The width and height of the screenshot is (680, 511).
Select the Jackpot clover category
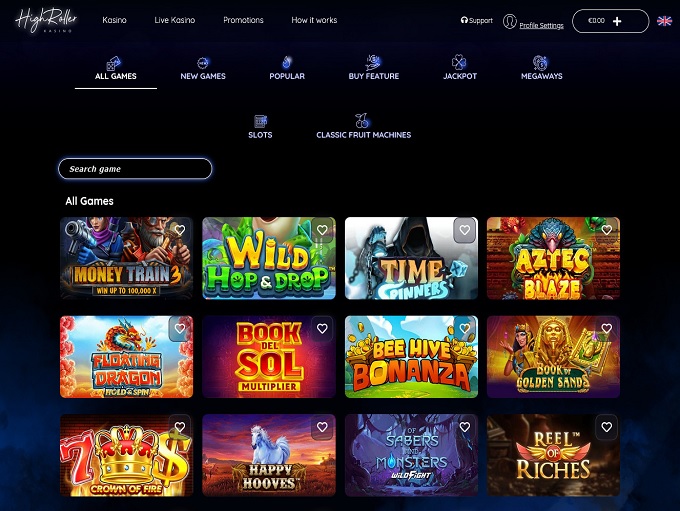click(x=459, y=63)
